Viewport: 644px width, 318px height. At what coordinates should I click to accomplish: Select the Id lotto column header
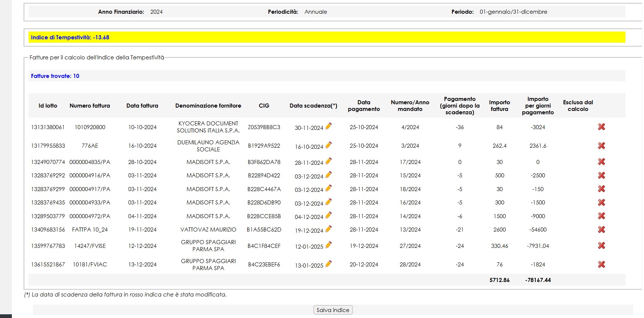point(48,106)
